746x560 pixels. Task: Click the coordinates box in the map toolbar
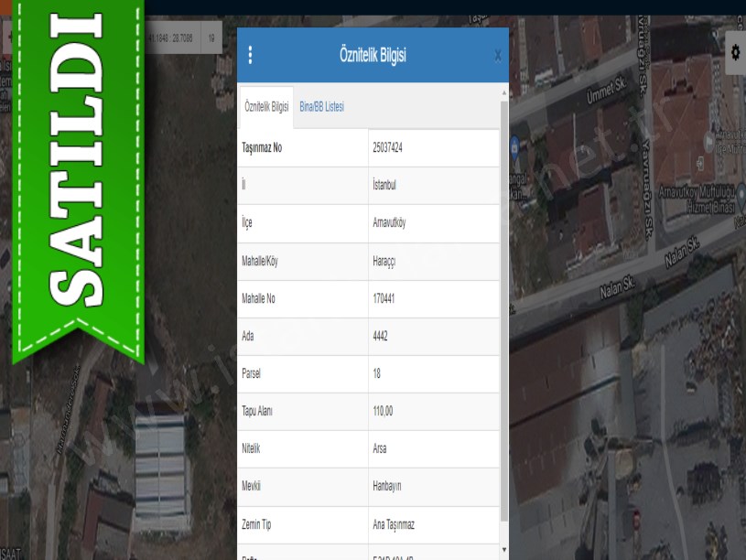point(171,39)
